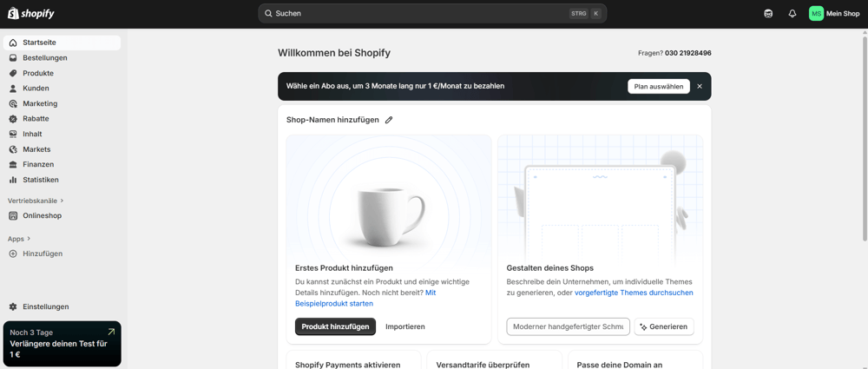Image resolution: width=868 pixels, height=369 pixels.
Task: Click the Produkt hinzufügen button
Action: (x=335, y=326)
